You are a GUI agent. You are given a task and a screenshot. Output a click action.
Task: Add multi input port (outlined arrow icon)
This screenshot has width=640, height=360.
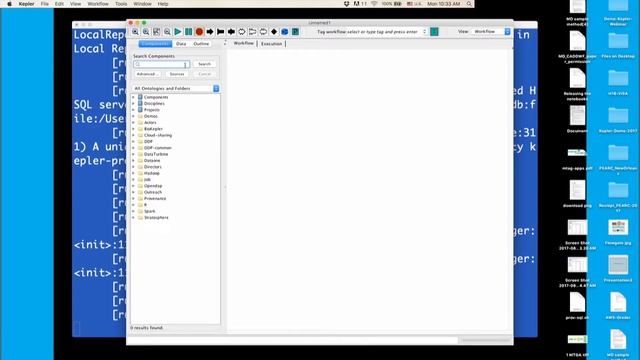pos(242,32)
